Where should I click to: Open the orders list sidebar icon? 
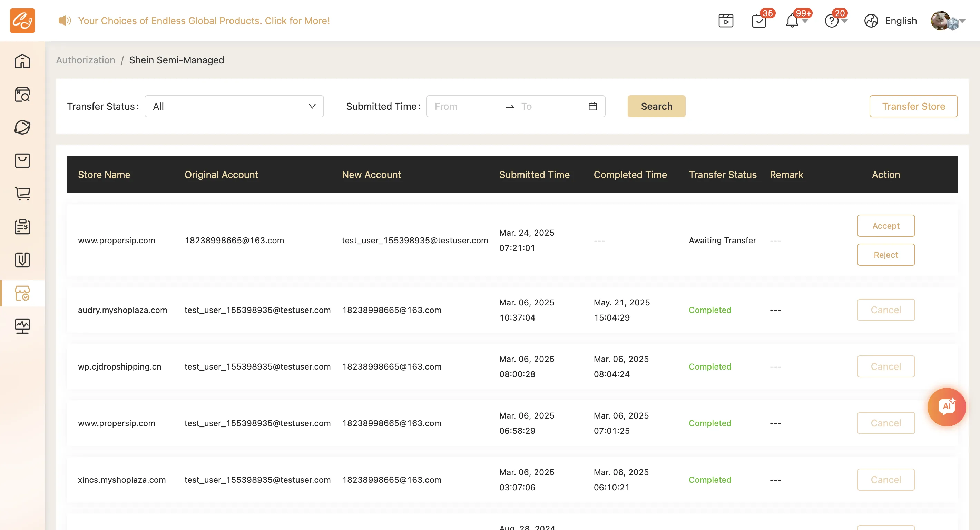click(22, 227)
